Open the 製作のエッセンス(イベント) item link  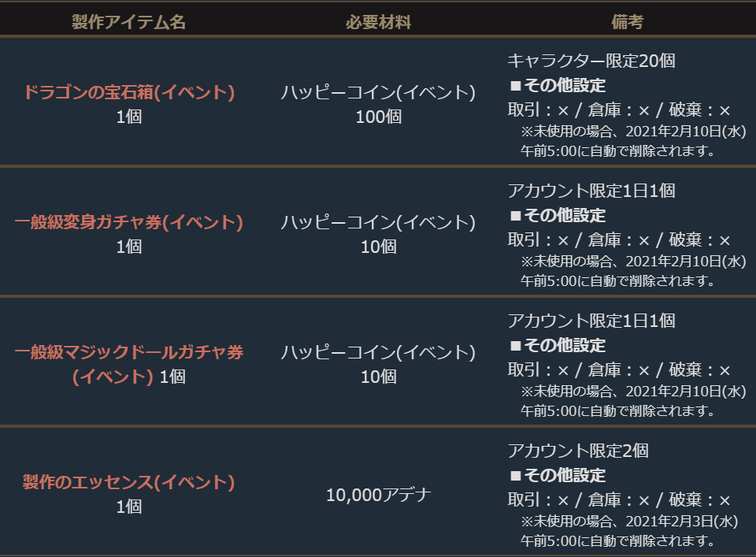[x=129, y=482]
